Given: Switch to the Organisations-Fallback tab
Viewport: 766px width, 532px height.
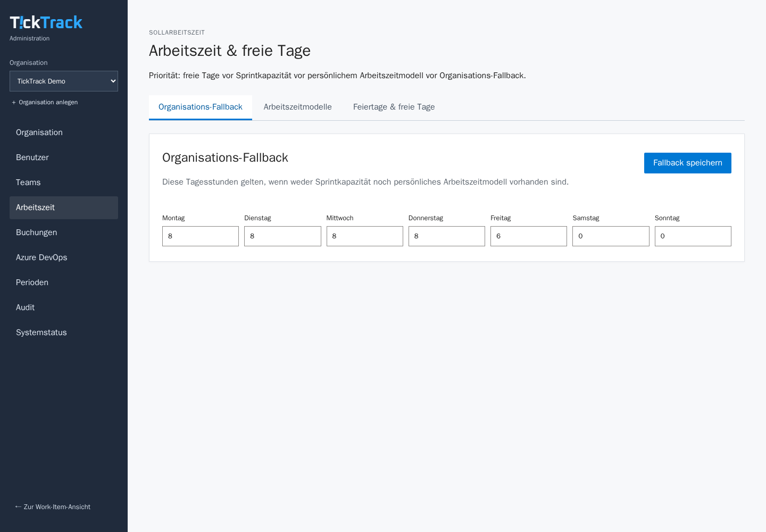Looking at the screenshot, I should pyautogui.click(x=201, y=107).
